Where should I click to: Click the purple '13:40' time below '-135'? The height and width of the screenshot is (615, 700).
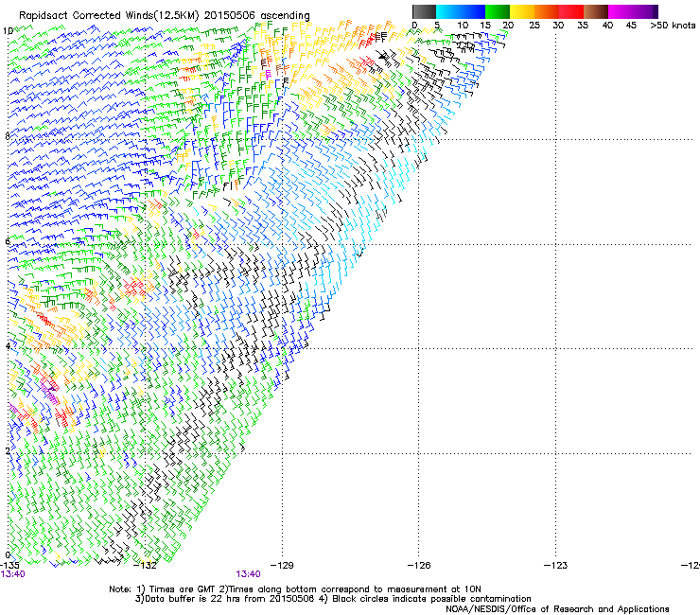pyautogui.click(x=13, y=574)
